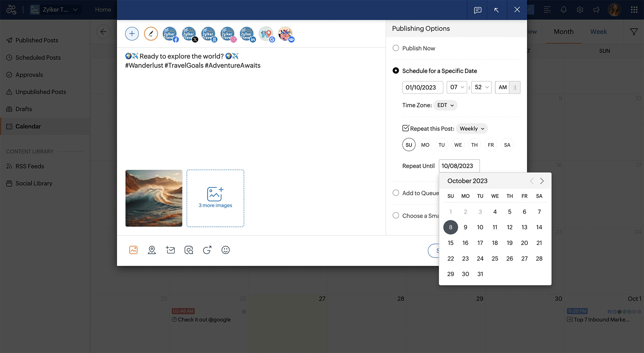Open Scheduled Posts in the sidebar
Viewport: 644px width, 353px height.
click(x=38, y=58)
